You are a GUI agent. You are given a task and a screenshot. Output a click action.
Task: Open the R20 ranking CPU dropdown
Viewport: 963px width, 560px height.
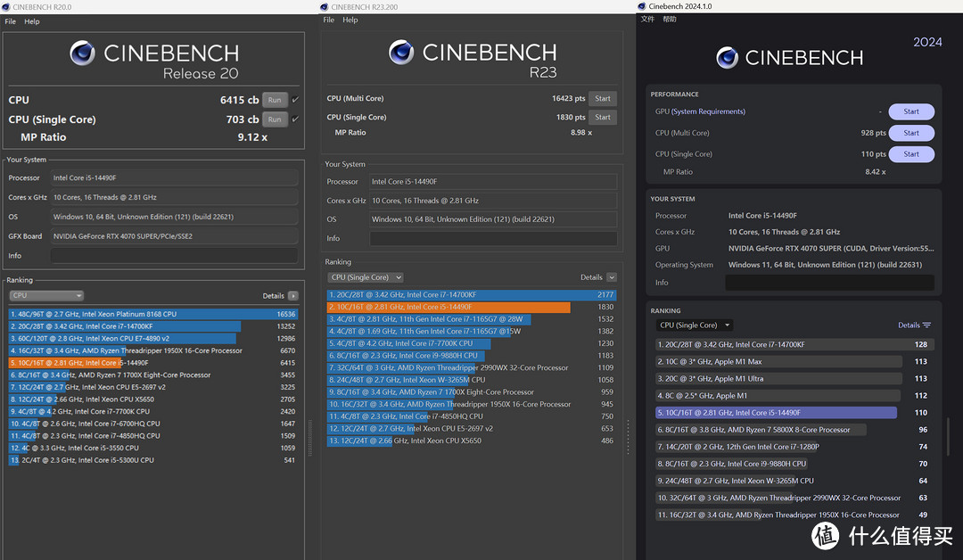point(46,295)
